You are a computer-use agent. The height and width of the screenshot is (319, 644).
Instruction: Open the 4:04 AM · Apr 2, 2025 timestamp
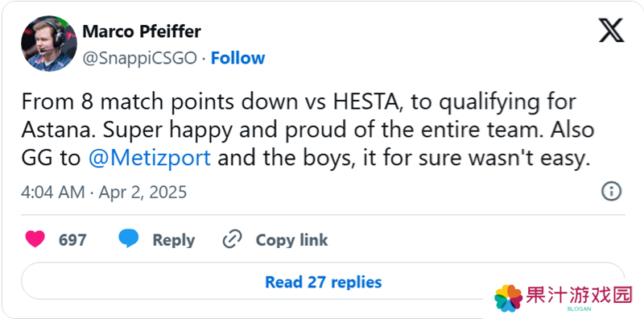104,192
